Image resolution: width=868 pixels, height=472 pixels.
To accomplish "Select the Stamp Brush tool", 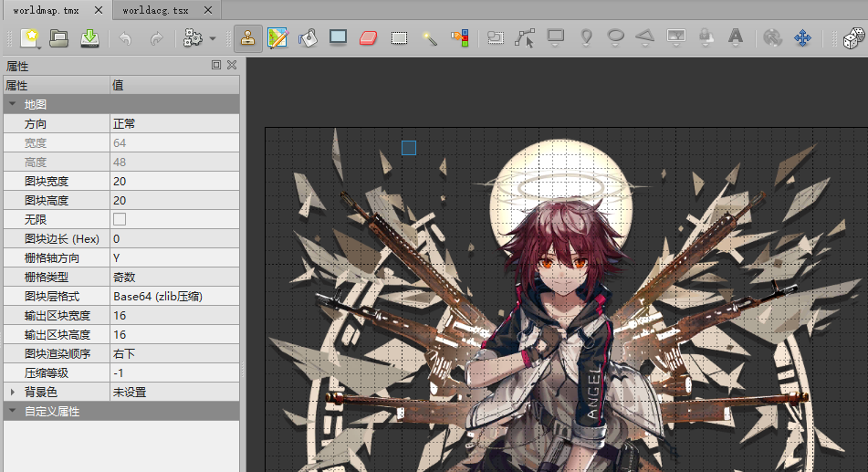I will pyautogui.click(x=247, y=38).
